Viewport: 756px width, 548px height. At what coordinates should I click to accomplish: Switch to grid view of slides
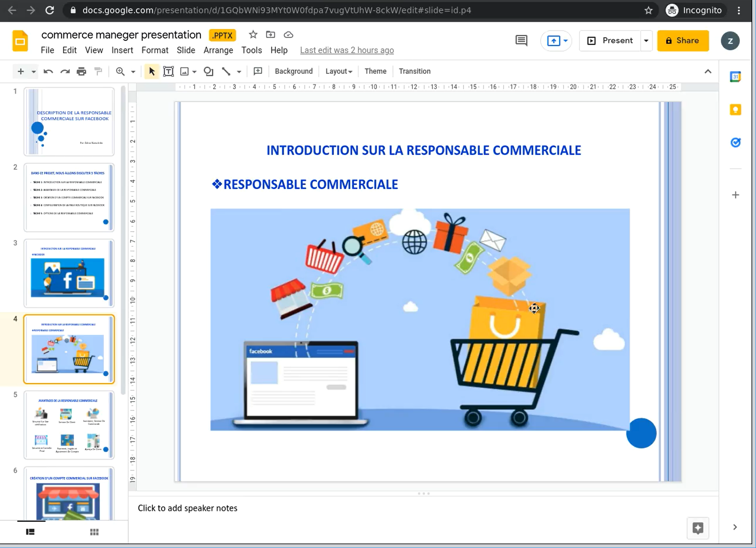tap(94, 532)
